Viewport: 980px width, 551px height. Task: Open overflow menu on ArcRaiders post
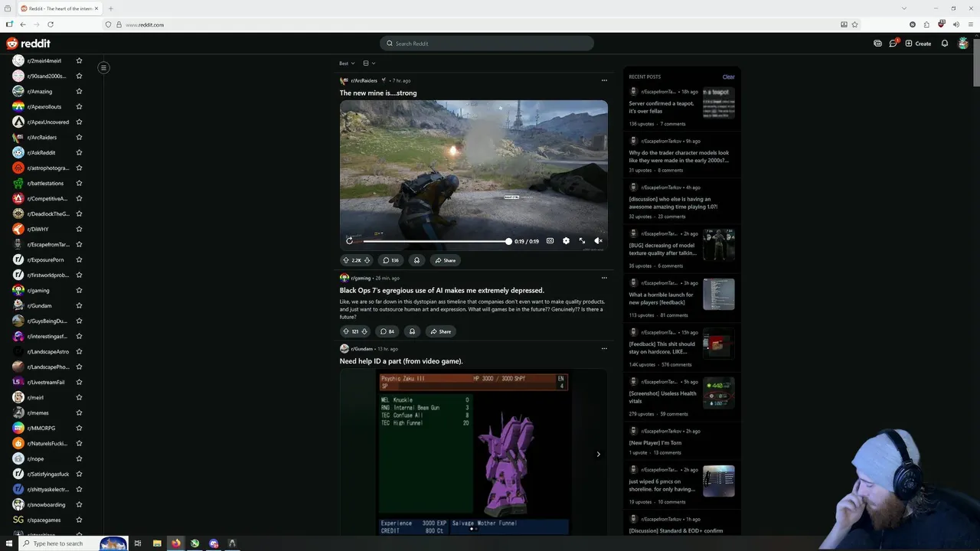coord(604,80)
